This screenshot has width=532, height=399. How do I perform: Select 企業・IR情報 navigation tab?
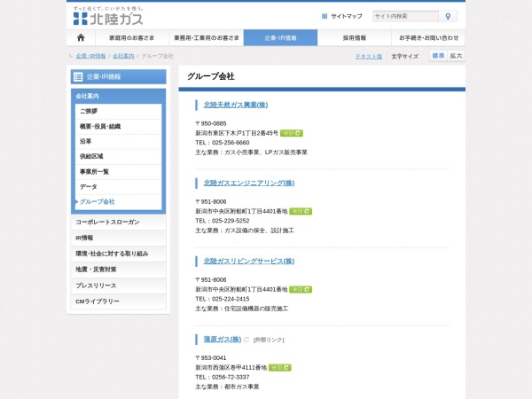click(x=280, y=37)
